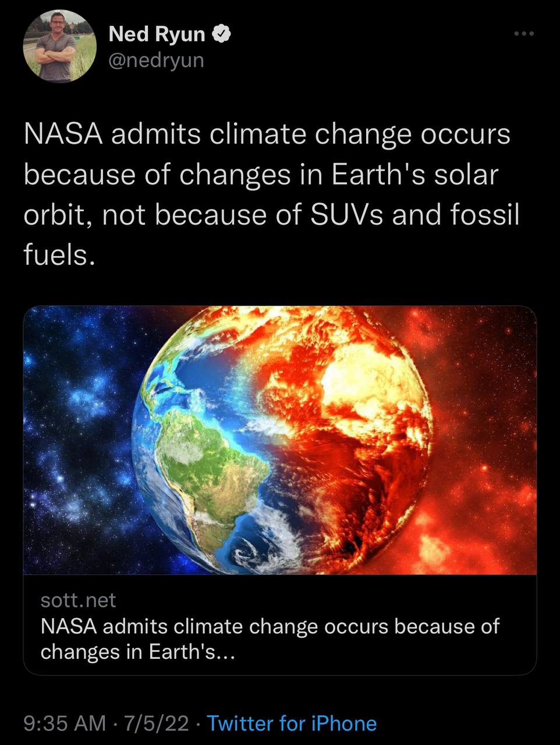The image size is (560, 745).
Task: Click the truncated "changes in Earth's..." card line
Action: (x=137, y=651)
